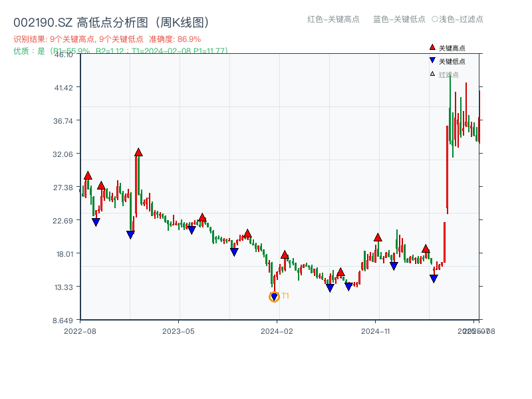Select the highest red key-high marker near 32.06
Image resolution: width=532 pixels, height=399 pixels.
pyautogui.click(x=138, y=152)
